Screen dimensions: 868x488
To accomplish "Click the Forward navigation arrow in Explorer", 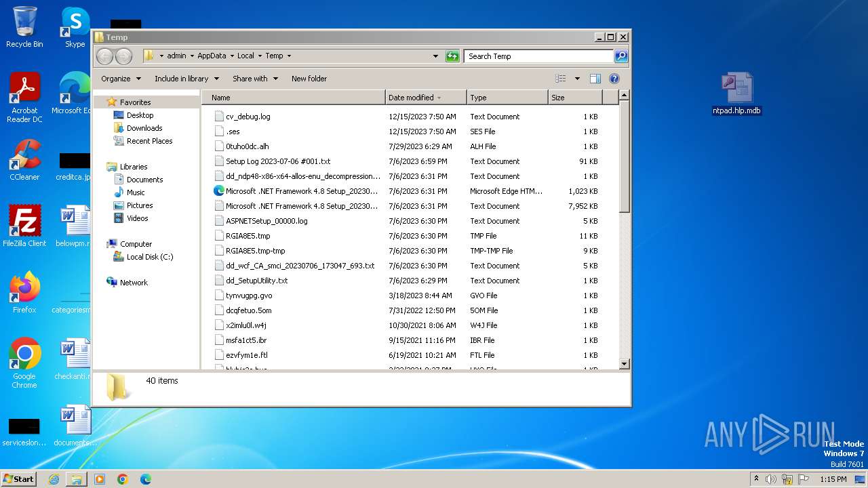I will tap(123, 56).
